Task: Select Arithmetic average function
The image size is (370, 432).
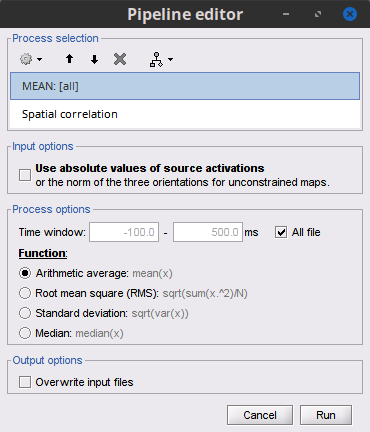Action: point(25,273)
